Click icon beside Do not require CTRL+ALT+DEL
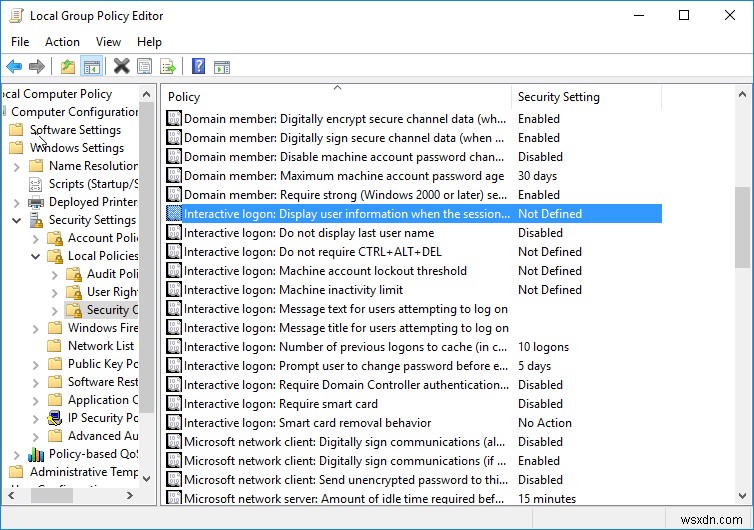The height and width of the screenshot is (530, 754). click(174, 252)
